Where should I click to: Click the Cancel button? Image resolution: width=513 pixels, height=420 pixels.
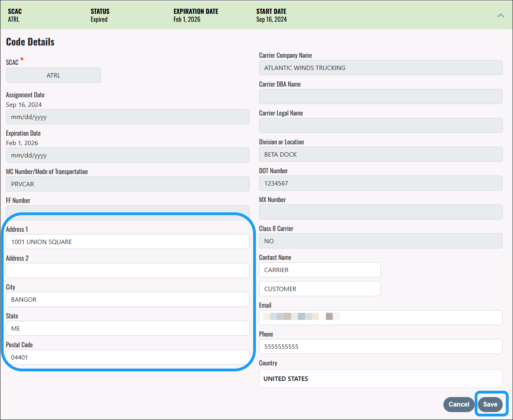pos(458,404)
